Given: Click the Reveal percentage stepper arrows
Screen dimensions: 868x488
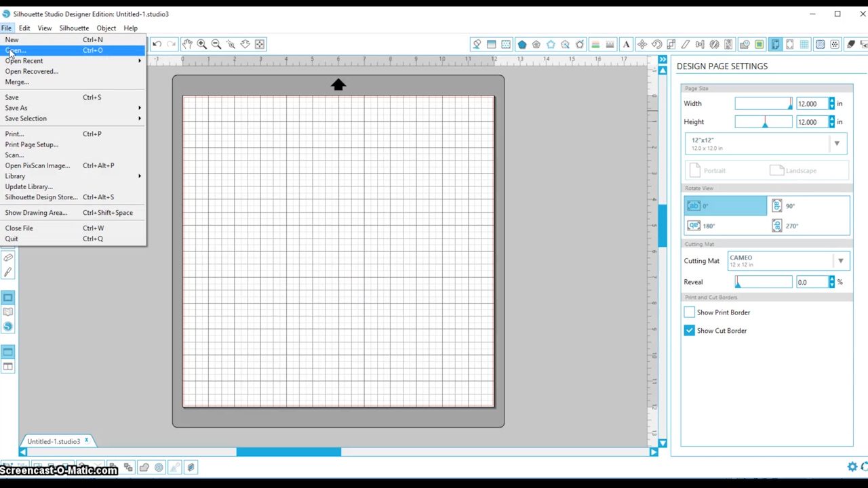Looking at the screenshot, I should tap(832, 282).
